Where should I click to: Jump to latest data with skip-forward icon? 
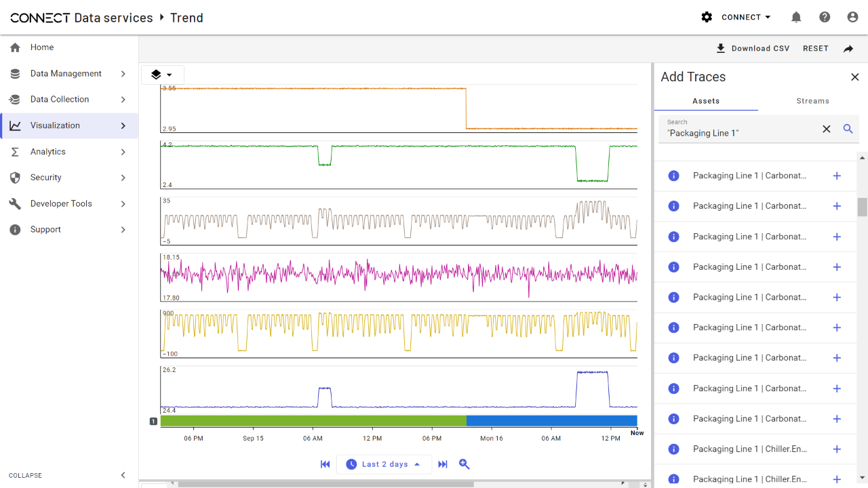pyautogui.click(x=443, y=464)
